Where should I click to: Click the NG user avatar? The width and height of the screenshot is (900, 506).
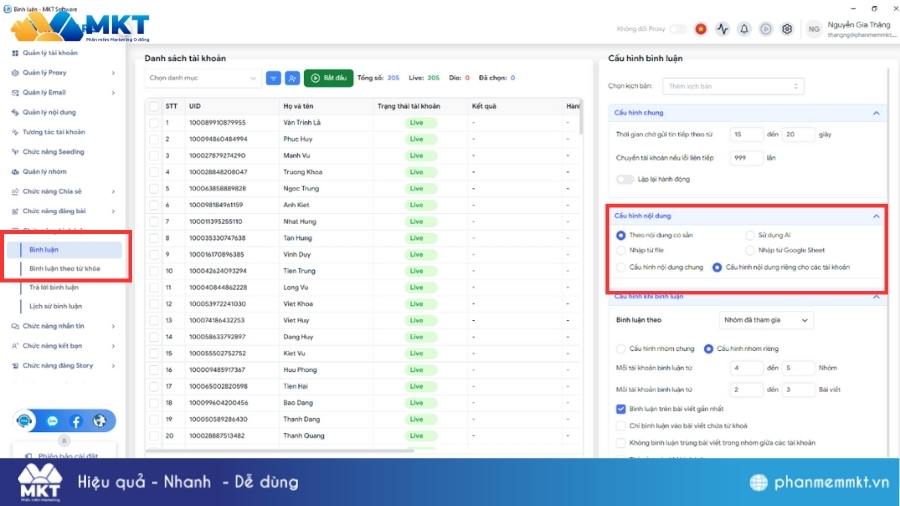click(814, 29)
